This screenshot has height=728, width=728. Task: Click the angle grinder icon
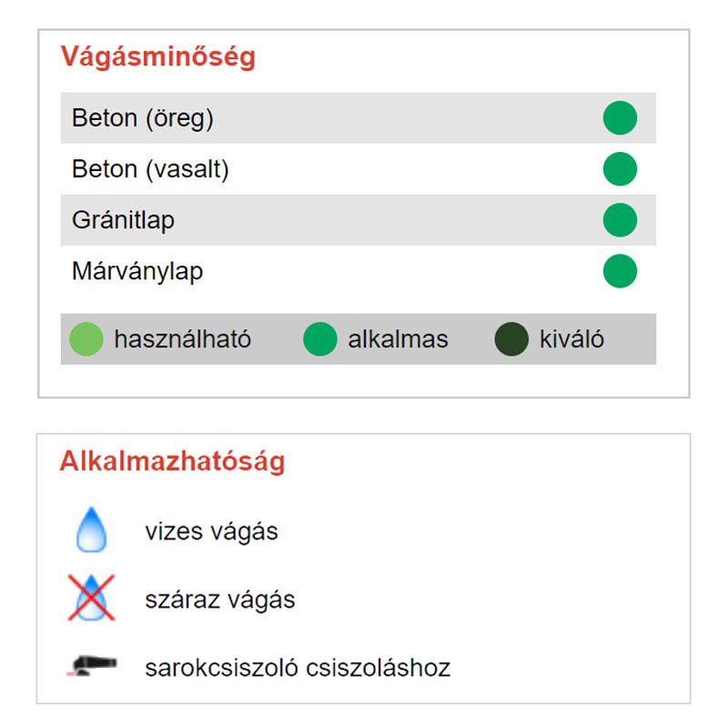click(x=91, y=667)
